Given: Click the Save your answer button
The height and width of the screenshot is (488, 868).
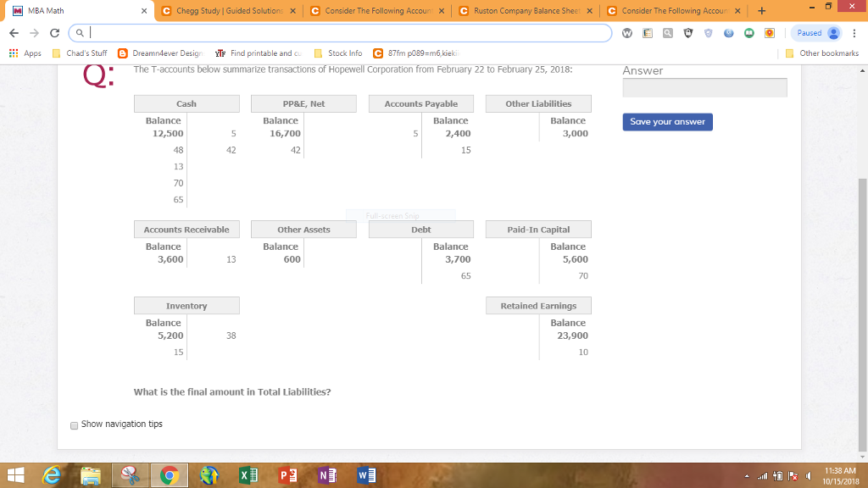Looking at the screenshot, I should (x=666, y=121).
